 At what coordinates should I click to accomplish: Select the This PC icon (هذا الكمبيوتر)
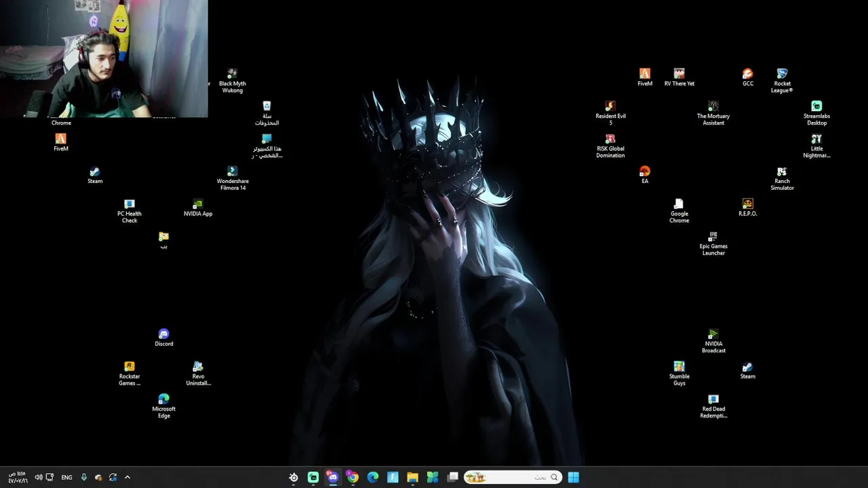[267, 146]
